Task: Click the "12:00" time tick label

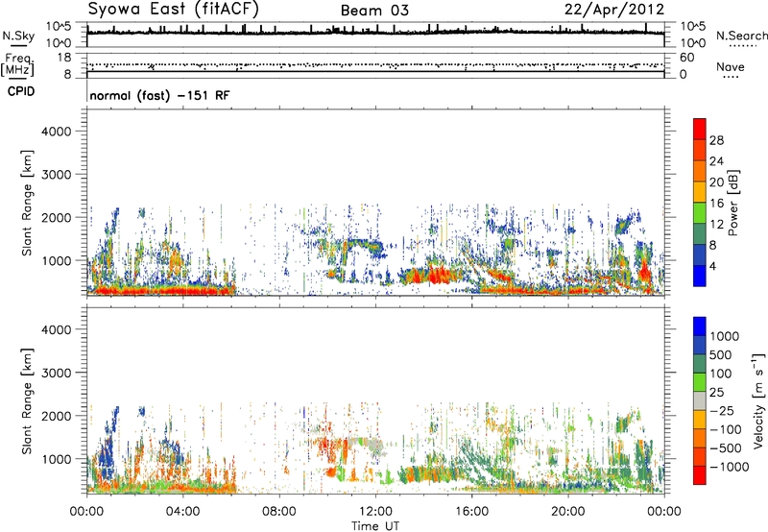Action: [375, 512]
